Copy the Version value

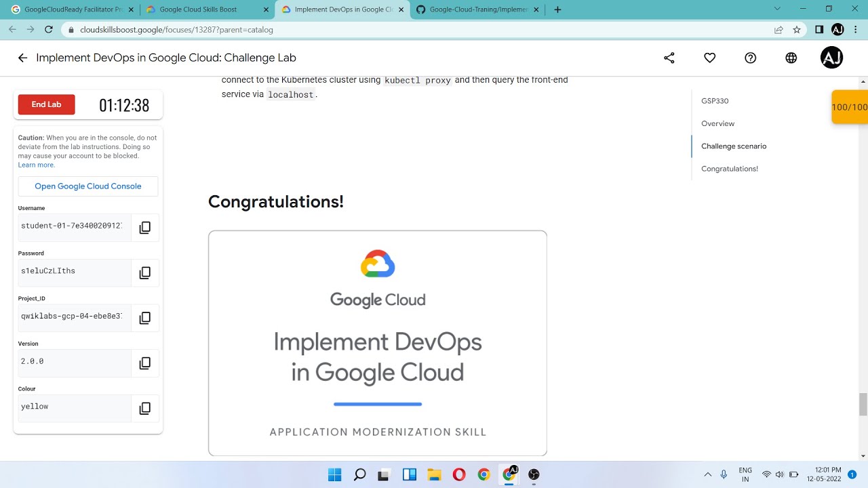click(145, 363)
